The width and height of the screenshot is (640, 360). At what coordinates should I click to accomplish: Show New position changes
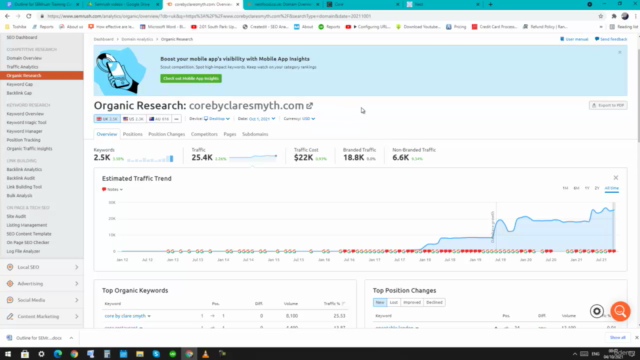click(380, 302)
